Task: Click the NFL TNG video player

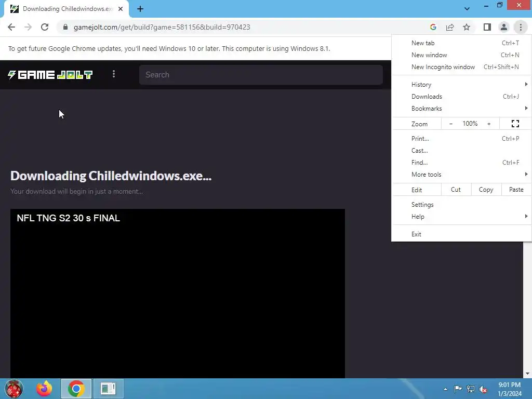Action: point(178,294)
